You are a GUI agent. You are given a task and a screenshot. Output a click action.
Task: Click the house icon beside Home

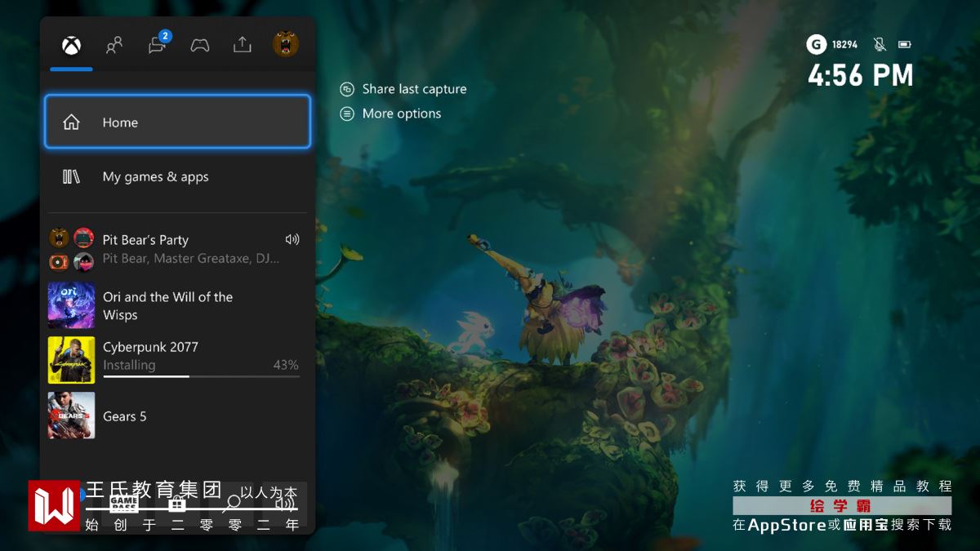tap(72, 122)
